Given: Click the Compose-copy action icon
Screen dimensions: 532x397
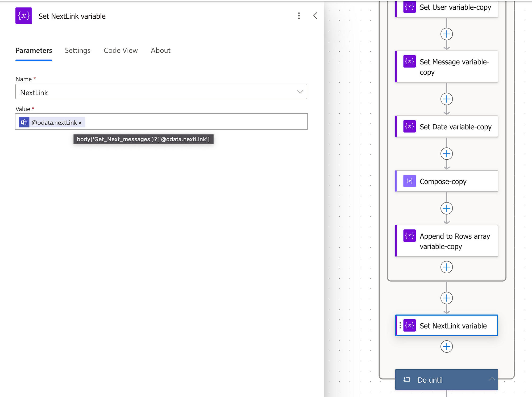Looking at the screenshot, I should click(x=409, y=181).
